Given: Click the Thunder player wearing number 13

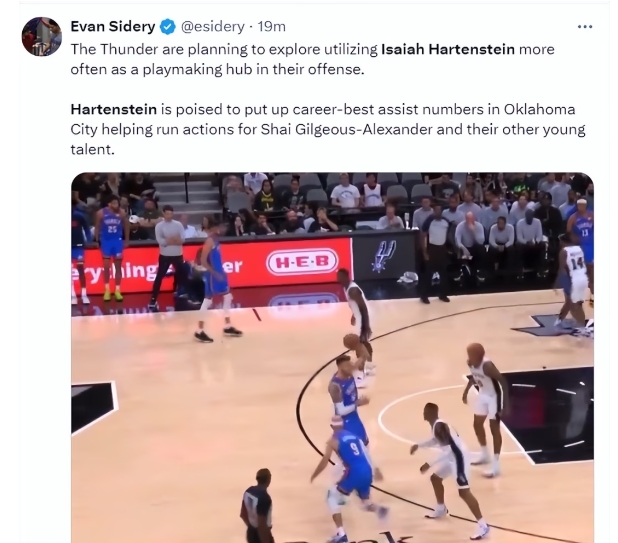Looking at the screenshot, I should [583, 232].
